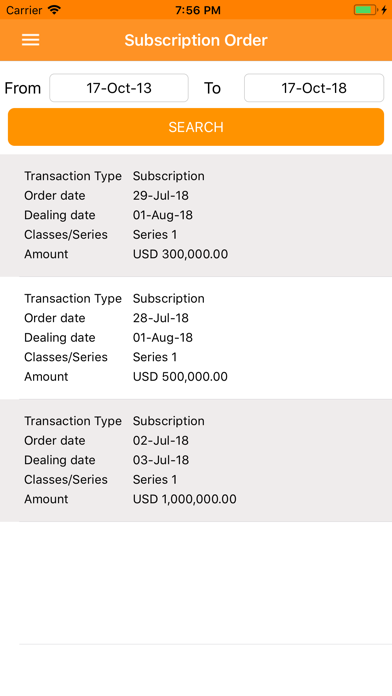Tap order date 02-Jul-18
The image size is (392, 696).
[x=161, y=440]
